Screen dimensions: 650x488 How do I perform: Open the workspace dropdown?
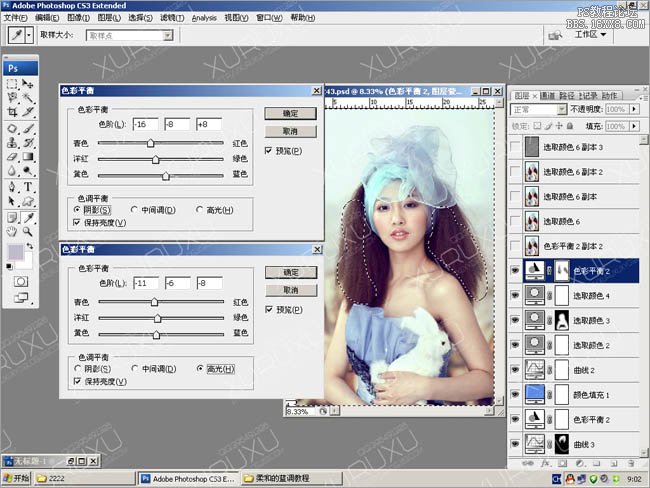pyautogui.click(x=591, y=34)
